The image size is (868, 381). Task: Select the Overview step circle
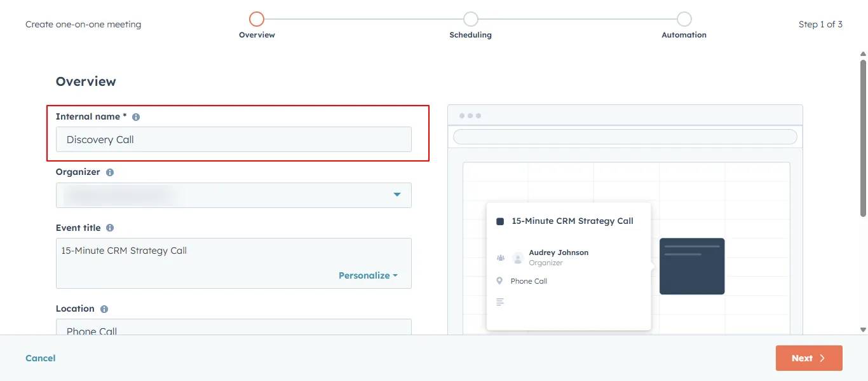(257, 19)
